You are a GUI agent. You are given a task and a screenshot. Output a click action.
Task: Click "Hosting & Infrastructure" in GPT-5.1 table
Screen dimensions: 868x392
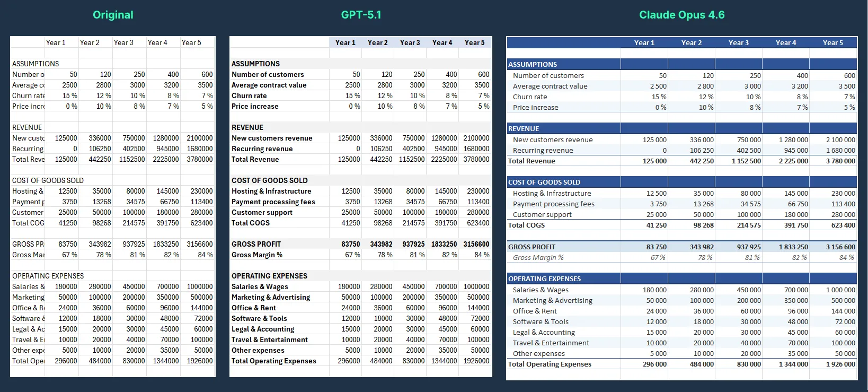271,191
